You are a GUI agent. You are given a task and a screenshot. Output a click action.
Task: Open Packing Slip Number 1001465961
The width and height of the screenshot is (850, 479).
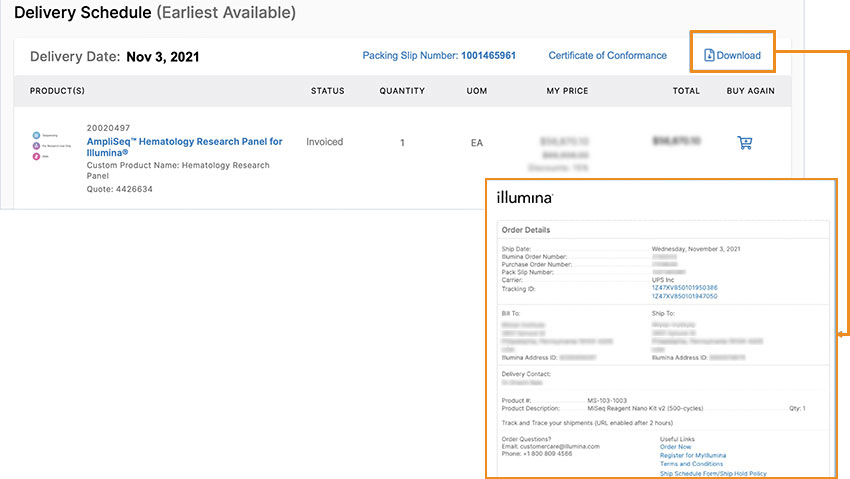(488, 56)
